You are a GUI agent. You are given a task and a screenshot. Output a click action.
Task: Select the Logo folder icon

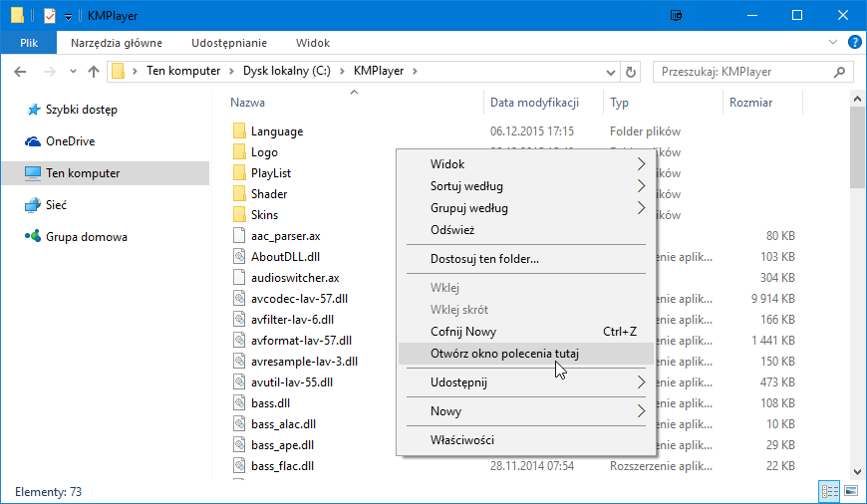239,152
